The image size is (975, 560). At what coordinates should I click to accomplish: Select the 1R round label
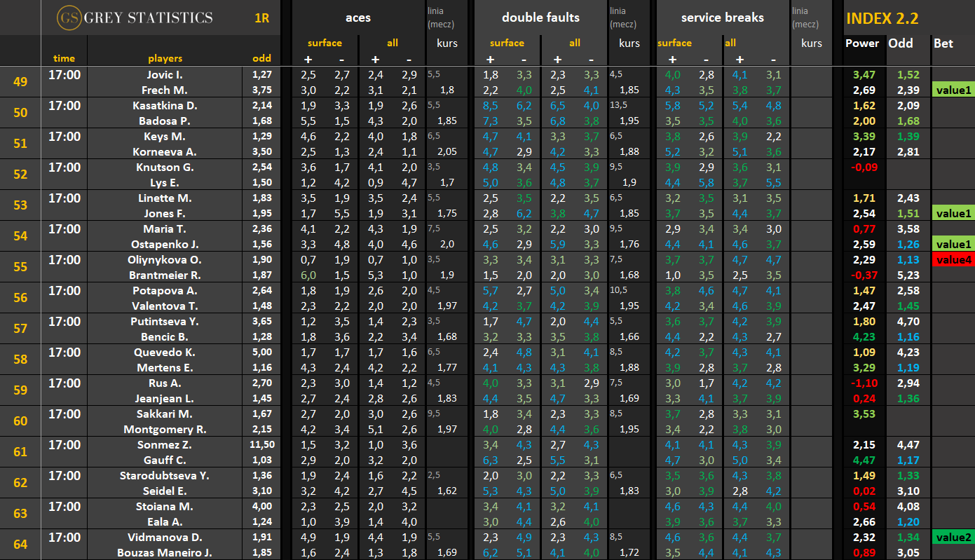[x=261, y=18]
